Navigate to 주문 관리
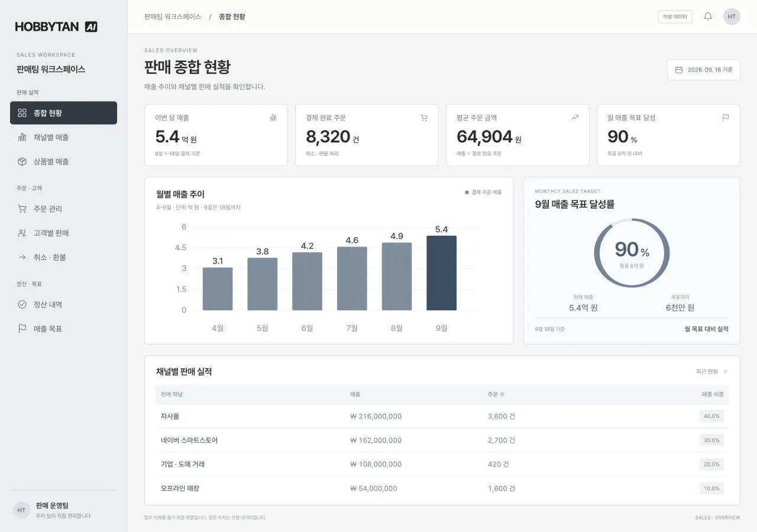The height and width of the screenshot is (532, 757). tap(63, 209)
